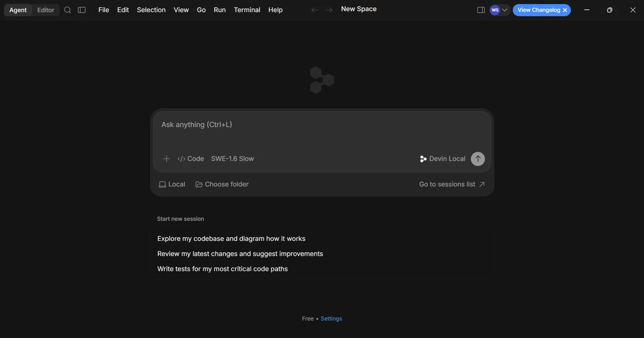Minimize the window

(586, 10)
